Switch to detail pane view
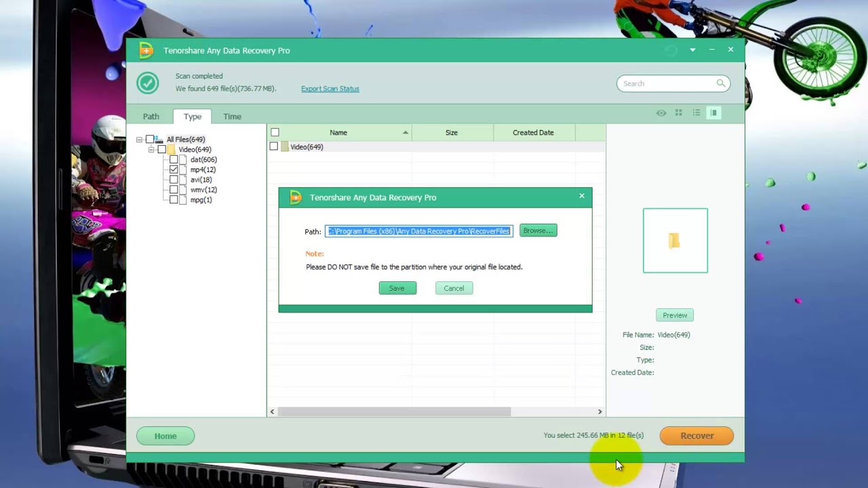Viewport: 868px width, 488px height. (713, 113)
